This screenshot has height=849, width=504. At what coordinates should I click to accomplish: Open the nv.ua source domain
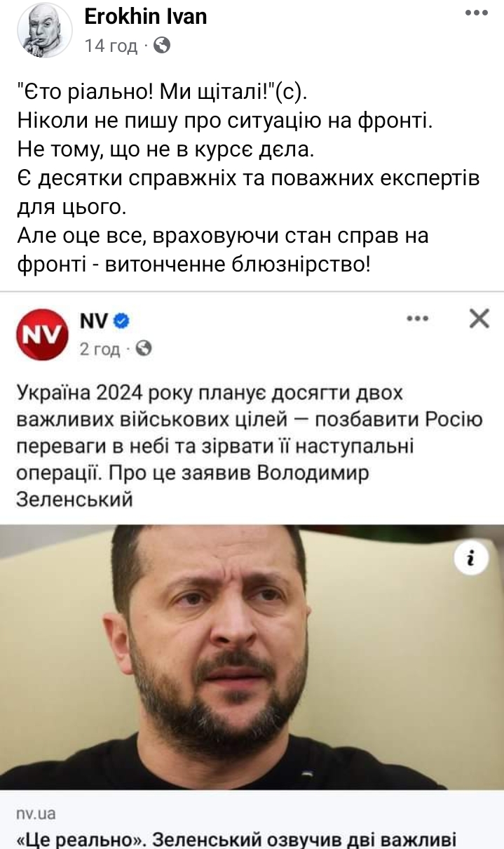coord(35,814)
